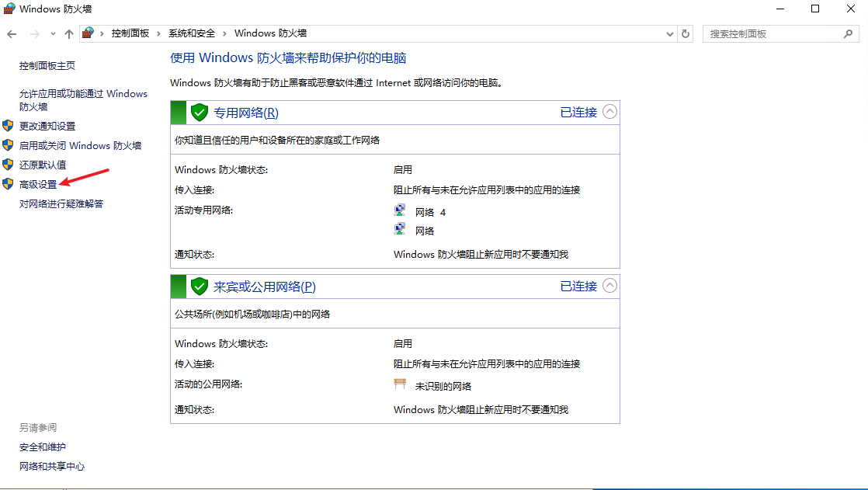This screenshot has width=868, height=490.
Task: Click the Windows 防火墙 breadcrumb segment
Action: [x=270, y=33]
